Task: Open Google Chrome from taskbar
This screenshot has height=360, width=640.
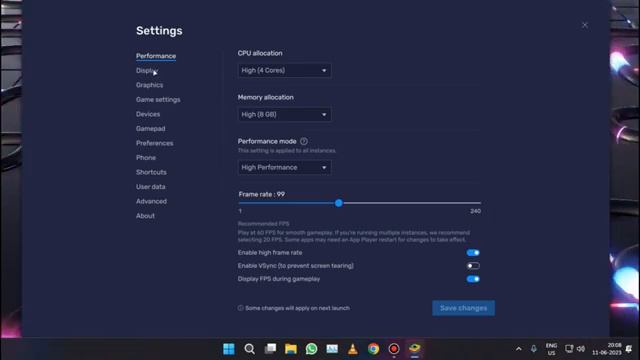Action: [x=373, y=349]
